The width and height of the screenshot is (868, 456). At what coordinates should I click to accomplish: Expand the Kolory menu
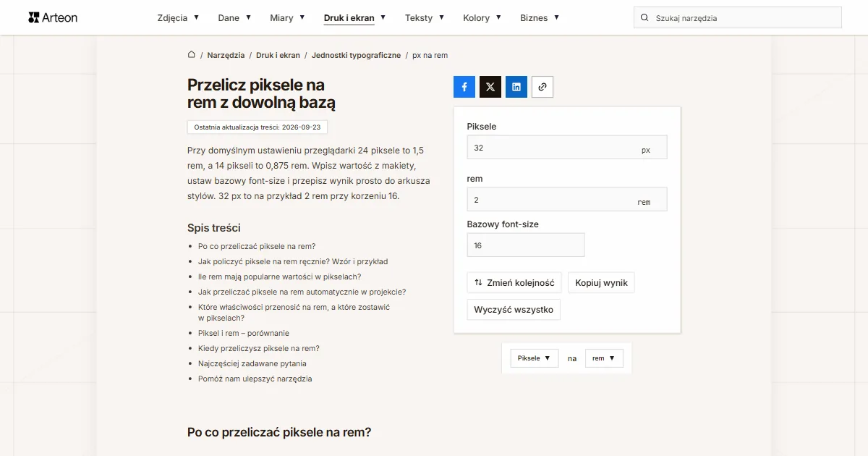[482, 18]
